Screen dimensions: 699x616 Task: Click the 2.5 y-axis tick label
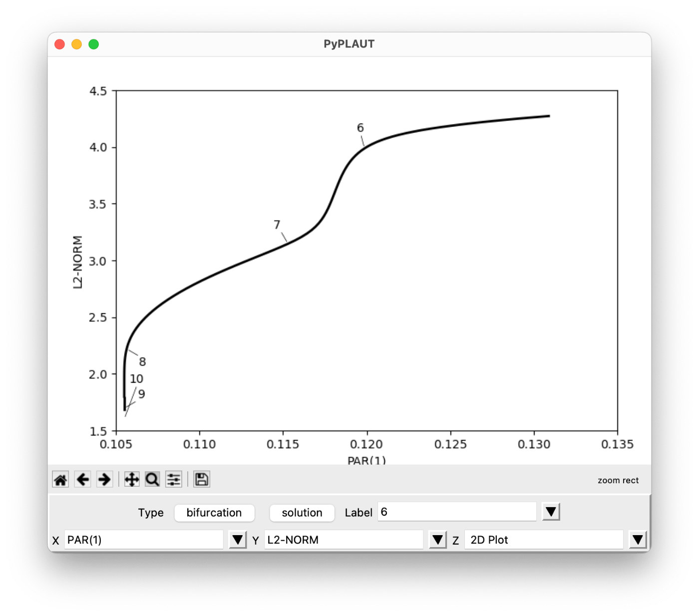click(98, 317)
